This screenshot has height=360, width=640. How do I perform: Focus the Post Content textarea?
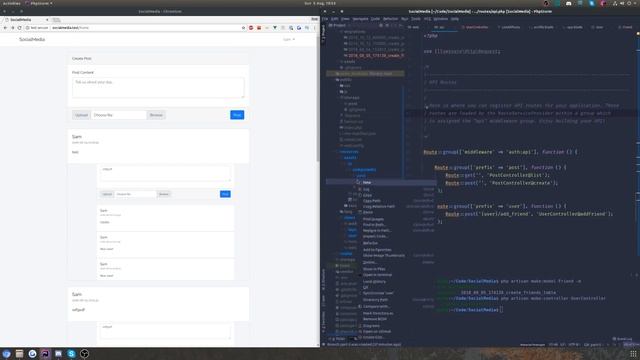tap(158, 87)
